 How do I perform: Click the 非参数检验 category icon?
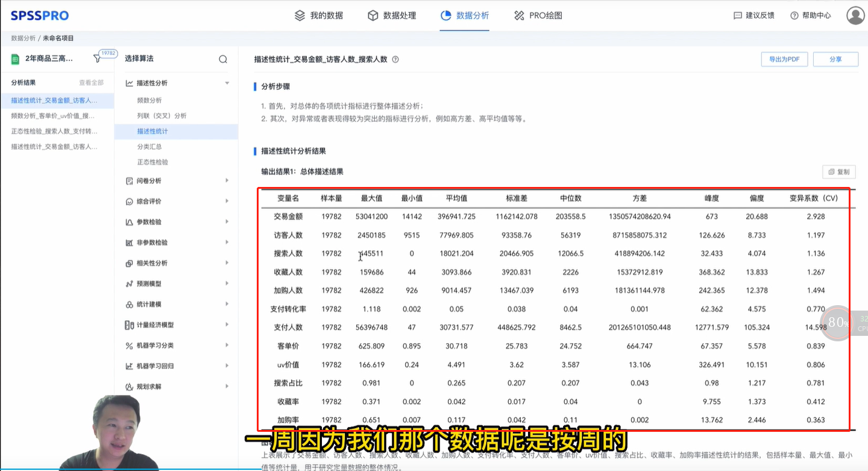pos(129,242)
